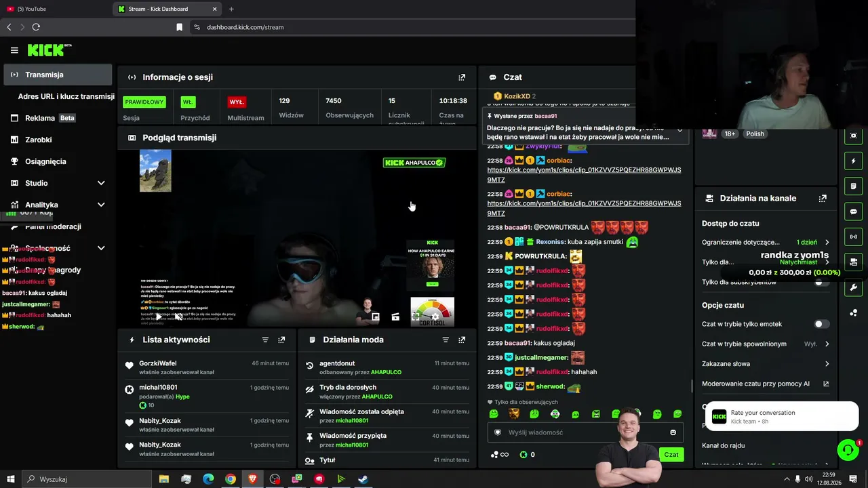
Task: Open first clip link posted by corbiac
Action: [x=584, y=175]
